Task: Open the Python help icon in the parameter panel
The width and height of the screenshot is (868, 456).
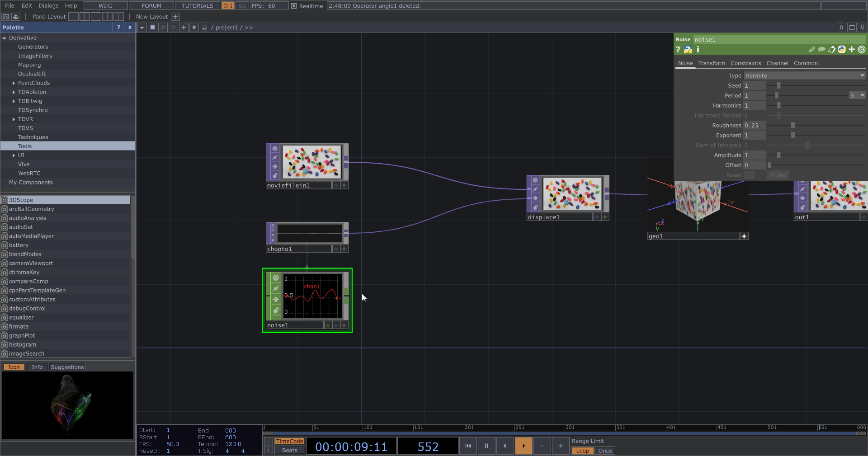Action: point(688,50)
